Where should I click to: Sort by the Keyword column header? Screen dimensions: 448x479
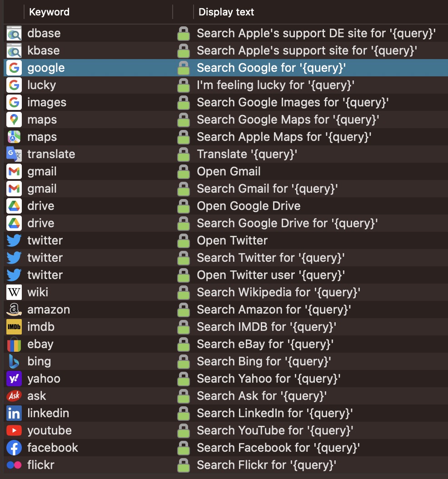click(x=49, y=12)
